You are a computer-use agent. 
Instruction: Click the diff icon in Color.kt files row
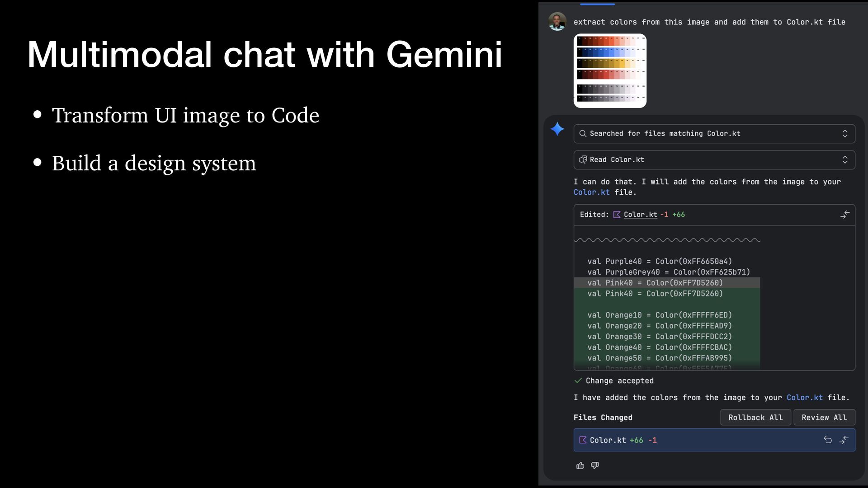[844, 440]
